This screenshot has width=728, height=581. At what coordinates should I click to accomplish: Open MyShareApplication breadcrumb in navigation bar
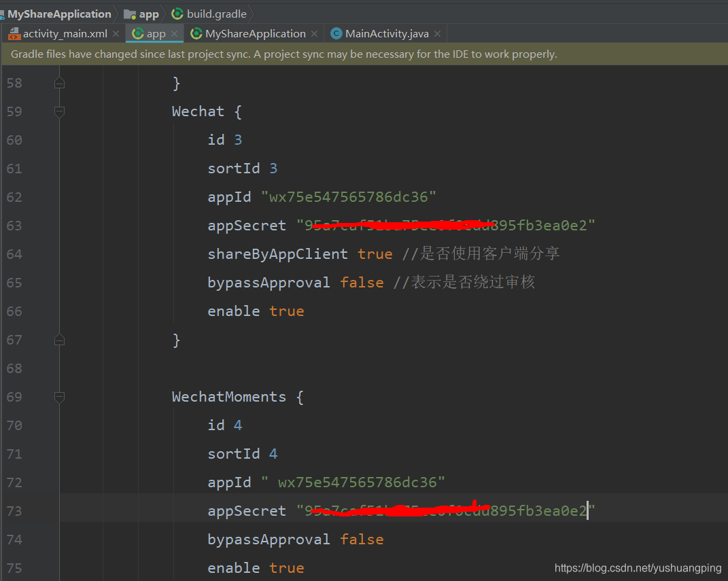(x=59, y=14)
